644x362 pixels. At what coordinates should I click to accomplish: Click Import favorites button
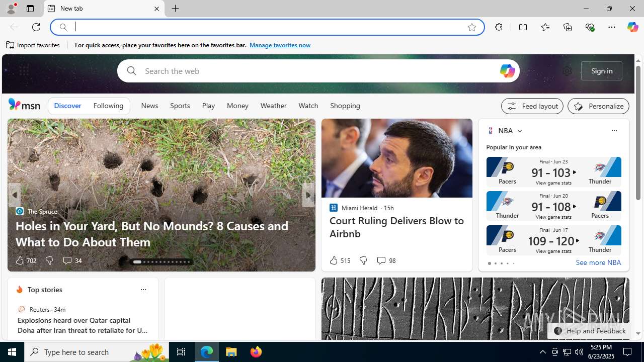pyautogui.click(x=33, y=45)
